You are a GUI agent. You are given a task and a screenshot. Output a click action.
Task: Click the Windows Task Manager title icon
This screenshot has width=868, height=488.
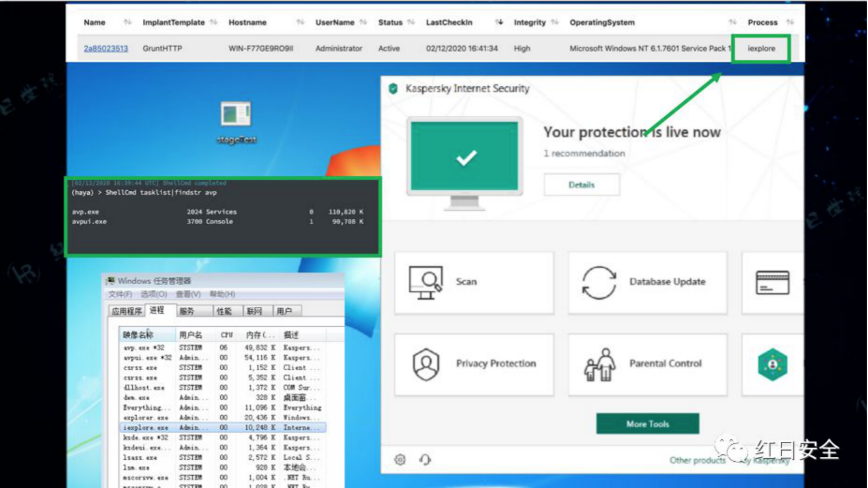[x=110, y=281]
